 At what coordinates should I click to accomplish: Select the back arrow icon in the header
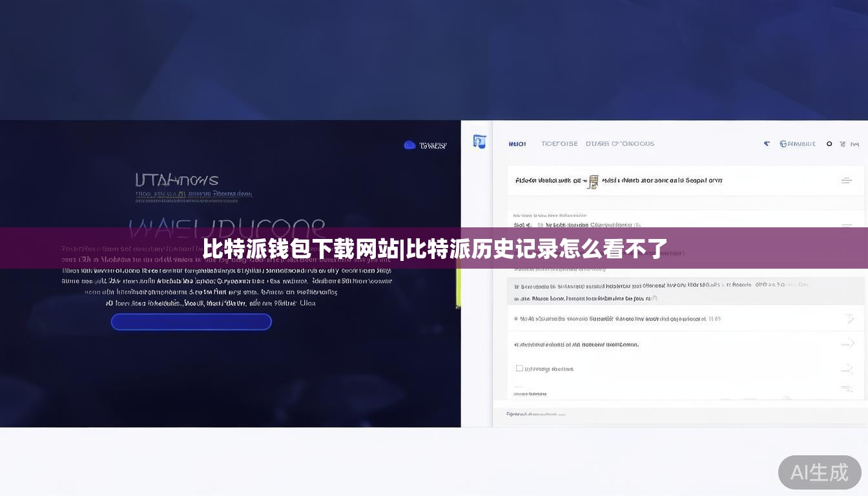coord(767,143)
